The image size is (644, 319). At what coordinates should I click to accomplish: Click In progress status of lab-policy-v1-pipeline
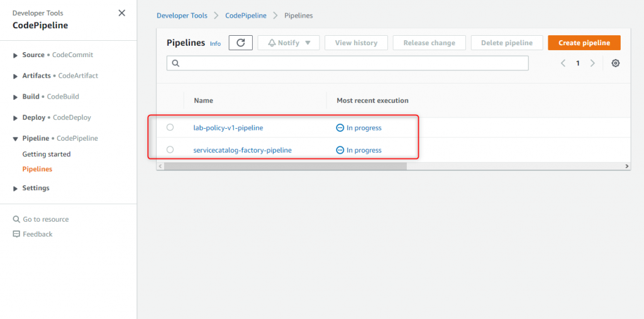359,128
